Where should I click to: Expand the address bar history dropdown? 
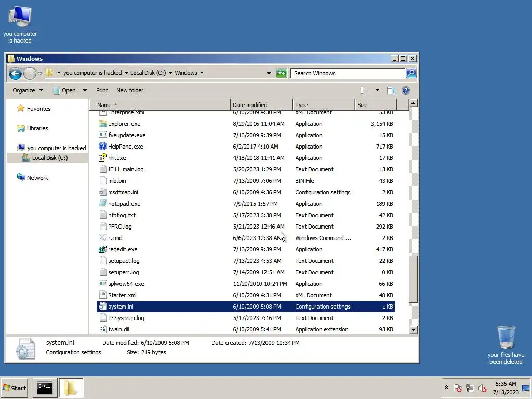pos(269,73)
